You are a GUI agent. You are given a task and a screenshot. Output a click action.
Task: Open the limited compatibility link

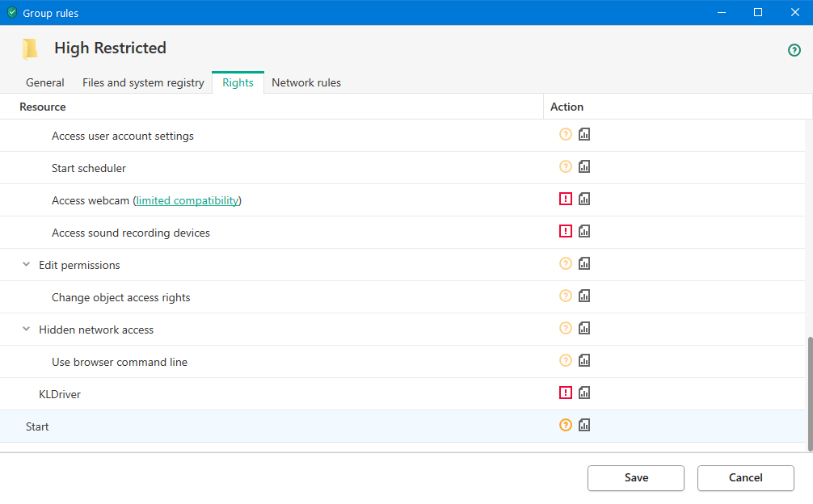coord(187,200)
